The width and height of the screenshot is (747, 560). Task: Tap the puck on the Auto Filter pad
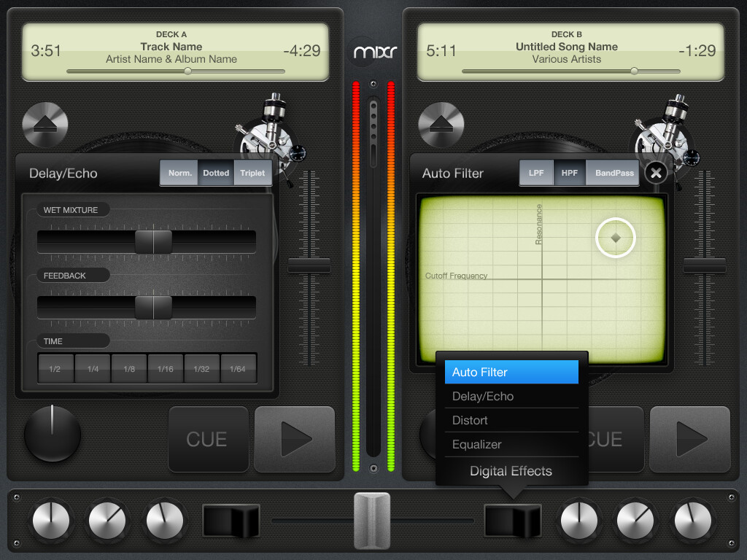pos(615,237)
